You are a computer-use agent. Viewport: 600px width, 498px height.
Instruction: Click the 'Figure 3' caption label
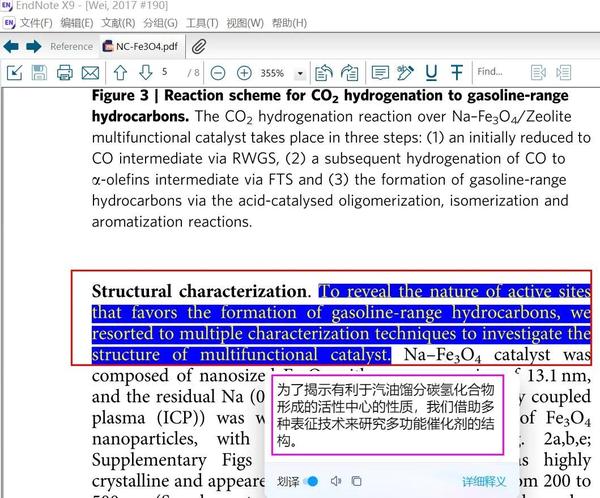pyautogui.click(x=120, y=96)
